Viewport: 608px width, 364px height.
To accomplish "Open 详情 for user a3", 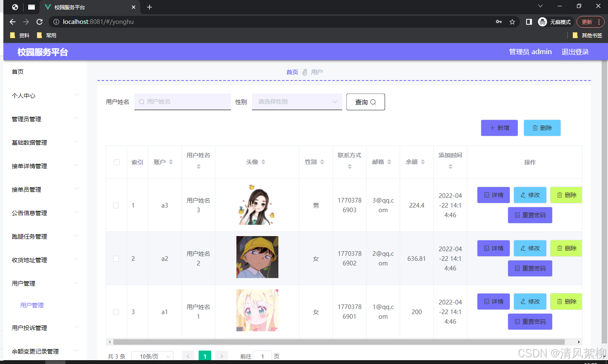I will [493, 195].
